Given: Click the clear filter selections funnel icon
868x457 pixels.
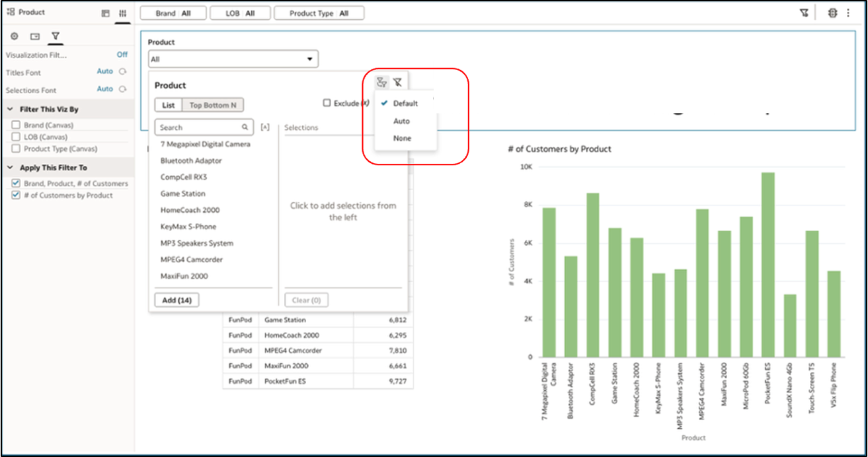Looking at the screenshot, I should pyautogui.click(x=397, y=83).
